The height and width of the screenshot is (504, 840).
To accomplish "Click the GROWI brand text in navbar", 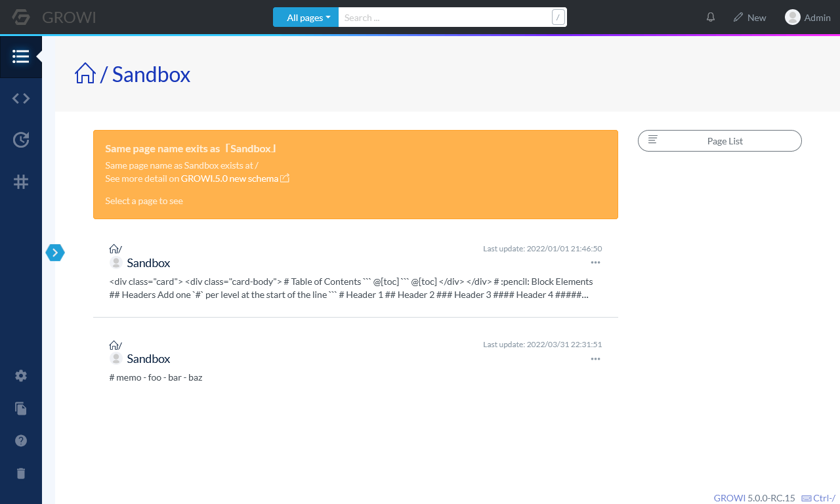I will click(69, 18).
